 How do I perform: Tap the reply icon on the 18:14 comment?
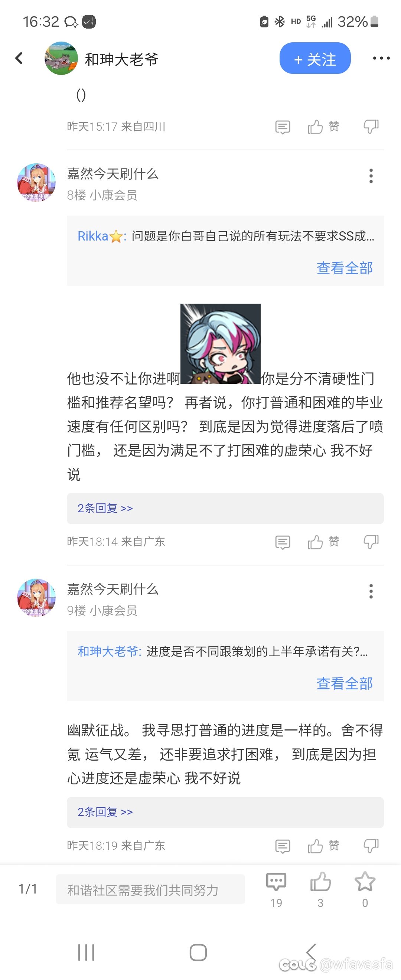pos(282,542)
